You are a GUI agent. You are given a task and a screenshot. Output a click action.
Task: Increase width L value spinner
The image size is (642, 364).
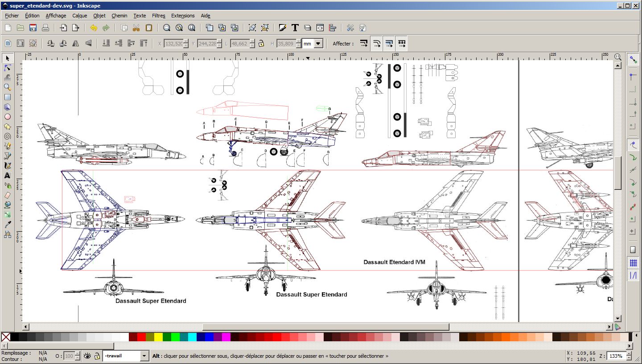252,41
